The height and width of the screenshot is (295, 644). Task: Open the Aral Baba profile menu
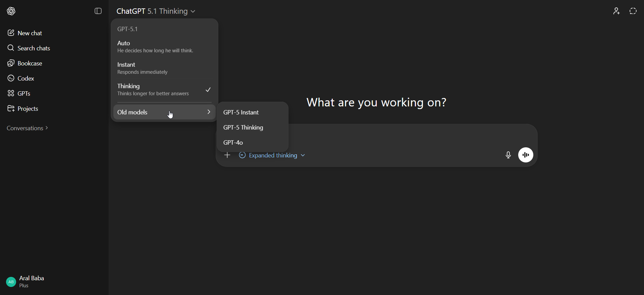coord(25,282)
